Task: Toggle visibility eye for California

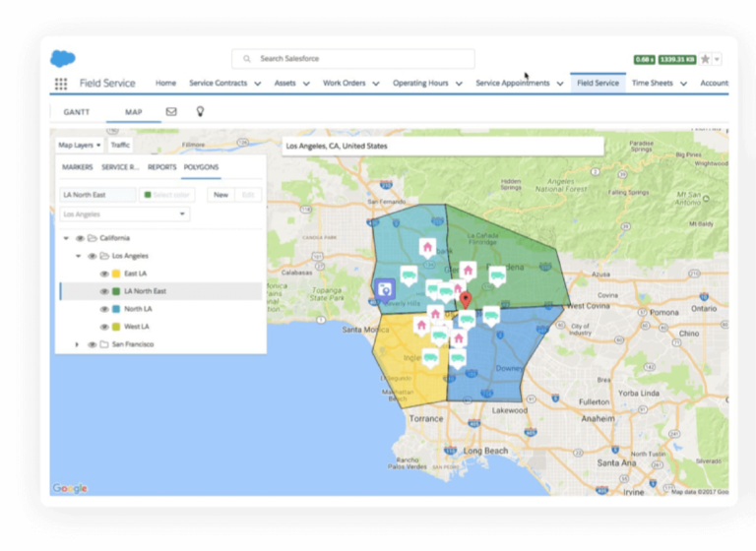Action: pyautogui.click(x=80, y=238)
